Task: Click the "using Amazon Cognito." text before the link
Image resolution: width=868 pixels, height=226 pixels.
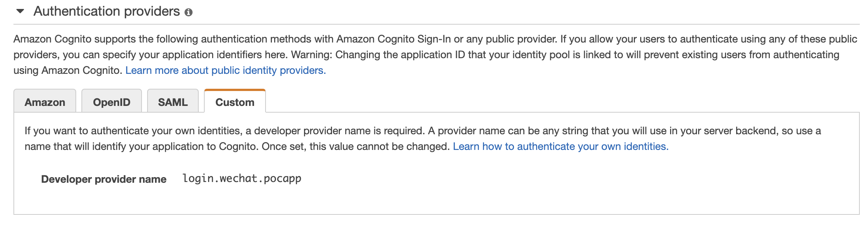Action: [68, 70]
